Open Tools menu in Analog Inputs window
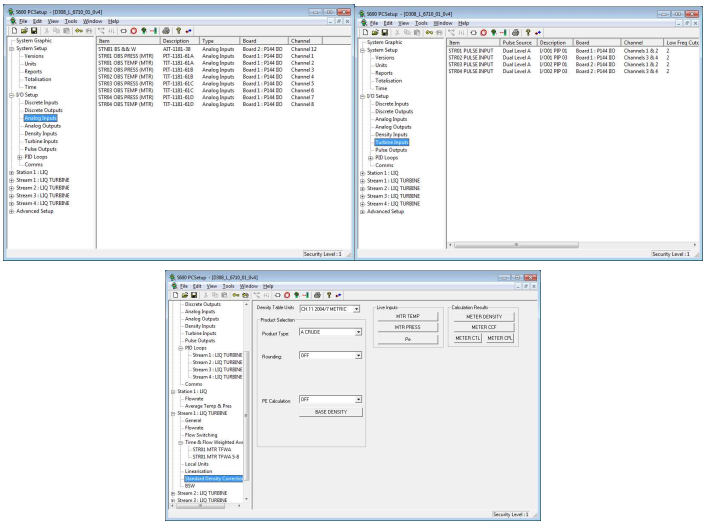This screenshot has width=706, height=524. point(71,21)
